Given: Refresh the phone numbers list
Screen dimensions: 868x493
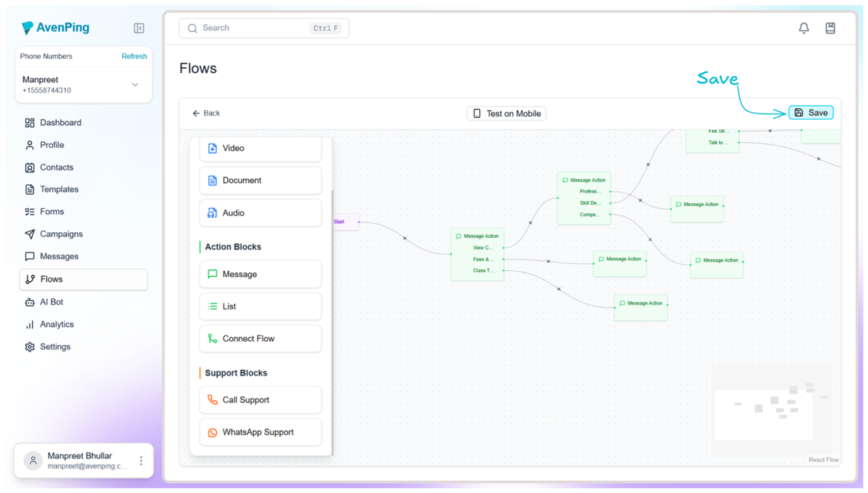Looking at the screenshot, I should [x=133, y=56].
